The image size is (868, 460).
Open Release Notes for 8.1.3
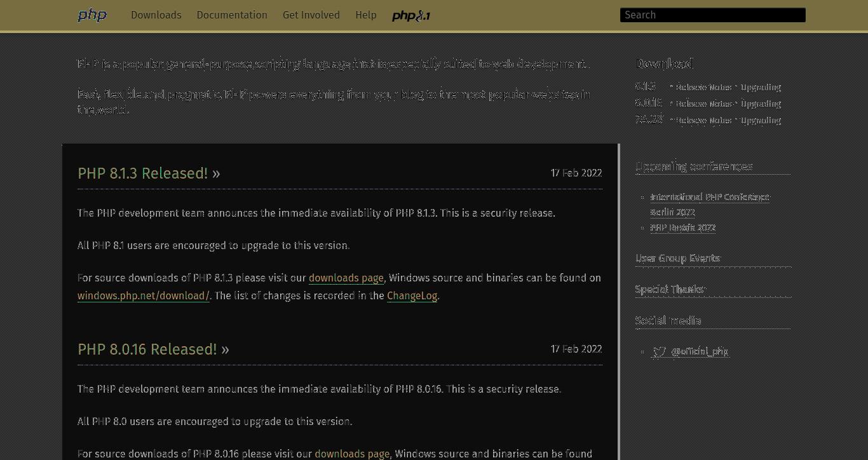703,87
